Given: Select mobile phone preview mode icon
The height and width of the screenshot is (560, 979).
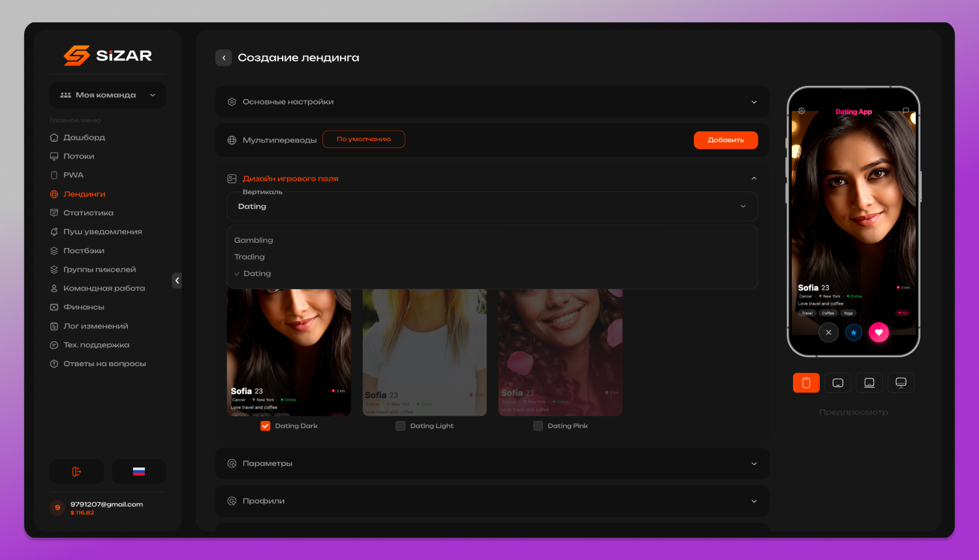Looking at the screenshot, I should point(806,383).
